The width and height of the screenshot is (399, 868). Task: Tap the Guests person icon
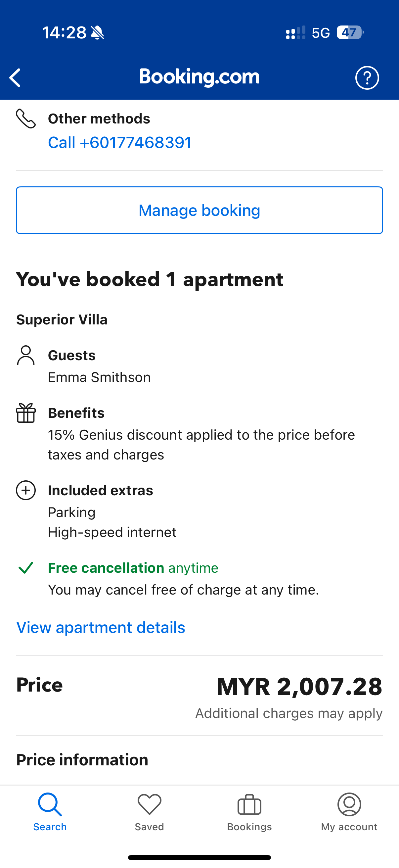coord(25,356)
